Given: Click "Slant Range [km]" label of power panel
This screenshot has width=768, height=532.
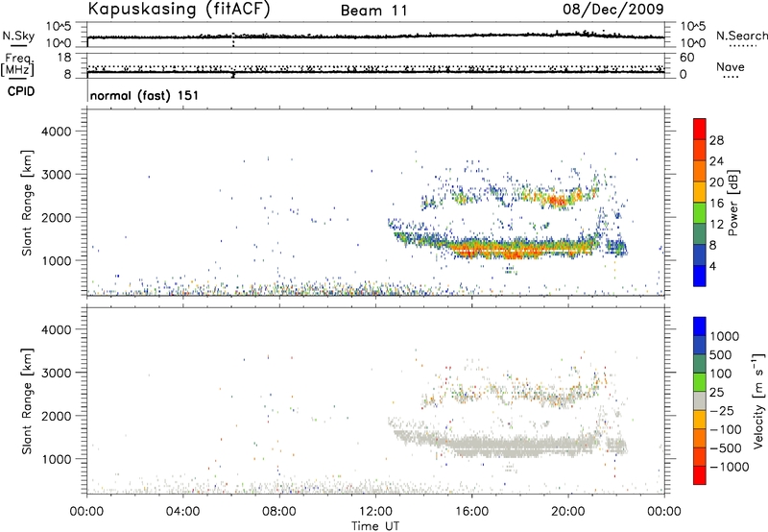Looking at the screenshot, I should 27,203.
